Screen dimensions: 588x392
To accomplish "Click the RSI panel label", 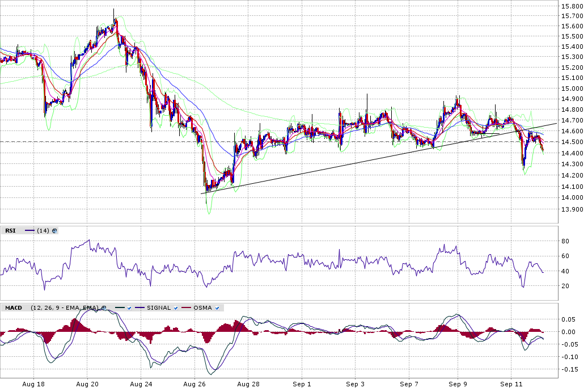I will 10,231.
